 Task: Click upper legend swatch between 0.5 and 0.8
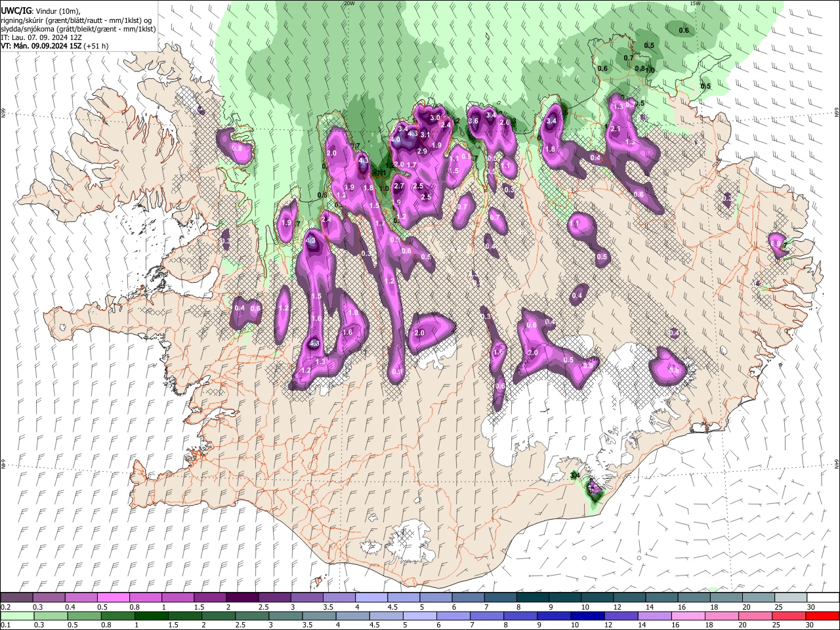(113, 597)
